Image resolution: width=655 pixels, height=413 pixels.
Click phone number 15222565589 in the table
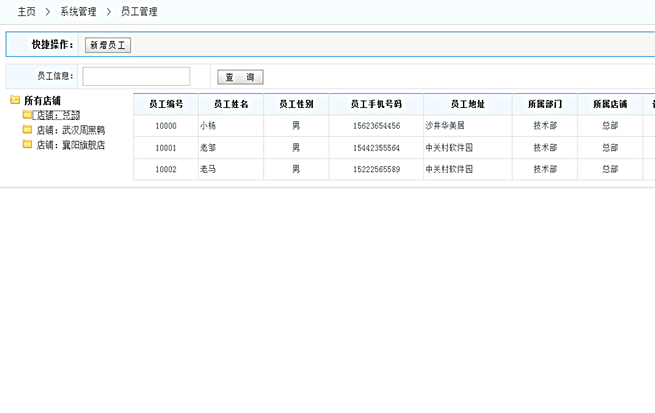[376, 170]
